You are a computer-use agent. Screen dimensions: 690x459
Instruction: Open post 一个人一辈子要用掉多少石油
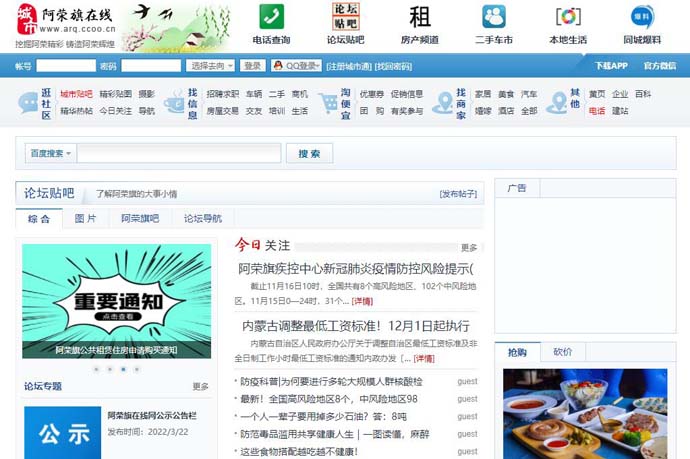coord(323,417)
